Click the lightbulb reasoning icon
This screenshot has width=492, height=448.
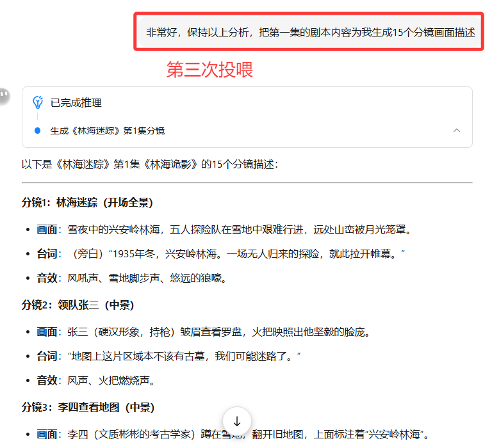point(38,102)
